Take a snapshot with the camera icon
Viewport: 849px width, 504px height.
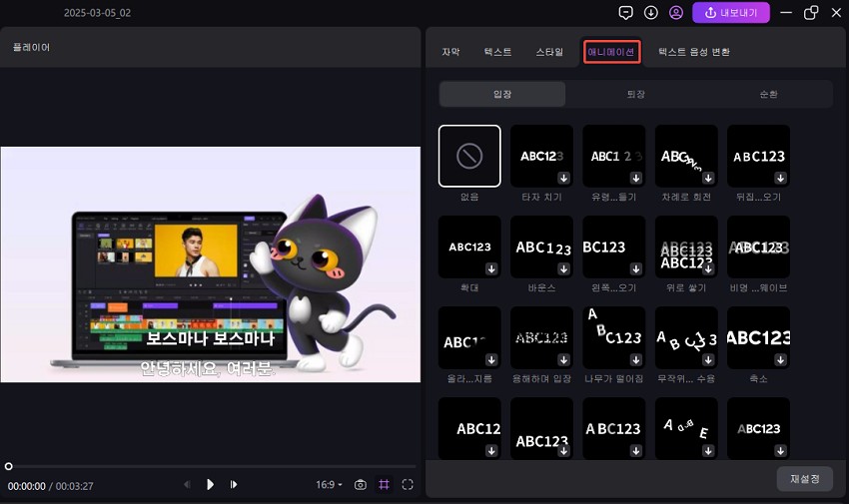[360, 484]
